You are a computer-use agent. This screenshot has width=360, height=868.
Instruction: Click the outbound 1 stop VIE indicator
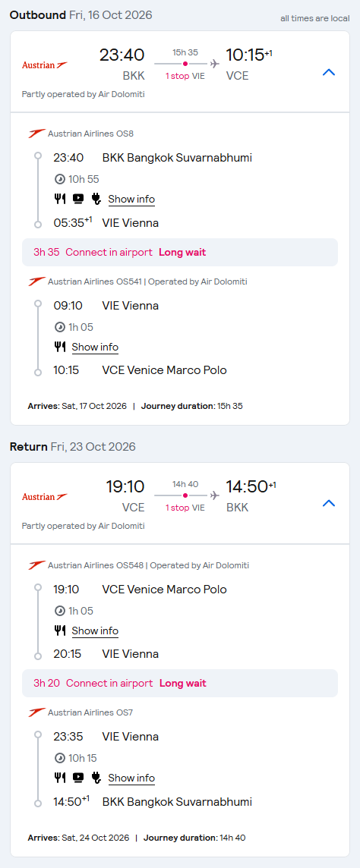pyautogui.click(x=185, y=77)
